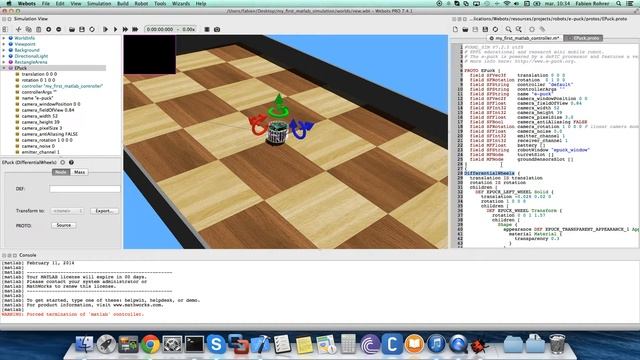Open a world file via folder icon
This screenshot has width=640, height=360.
72,29
